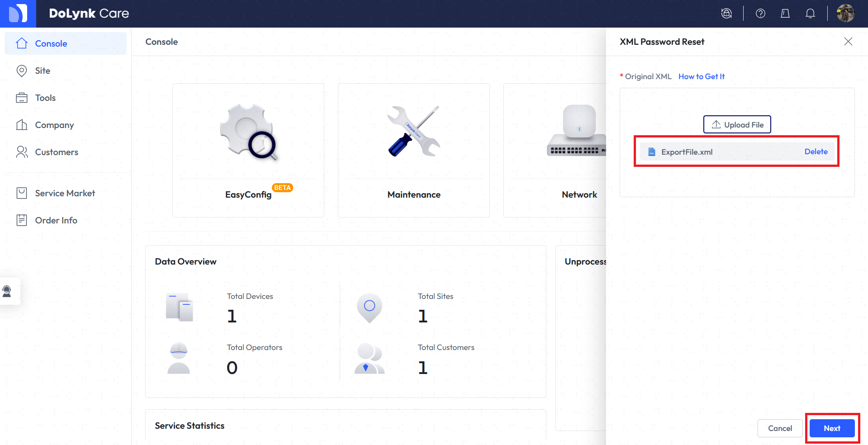Click the Total Devices icon
868x445 pixels.
[x=180, y=307]
